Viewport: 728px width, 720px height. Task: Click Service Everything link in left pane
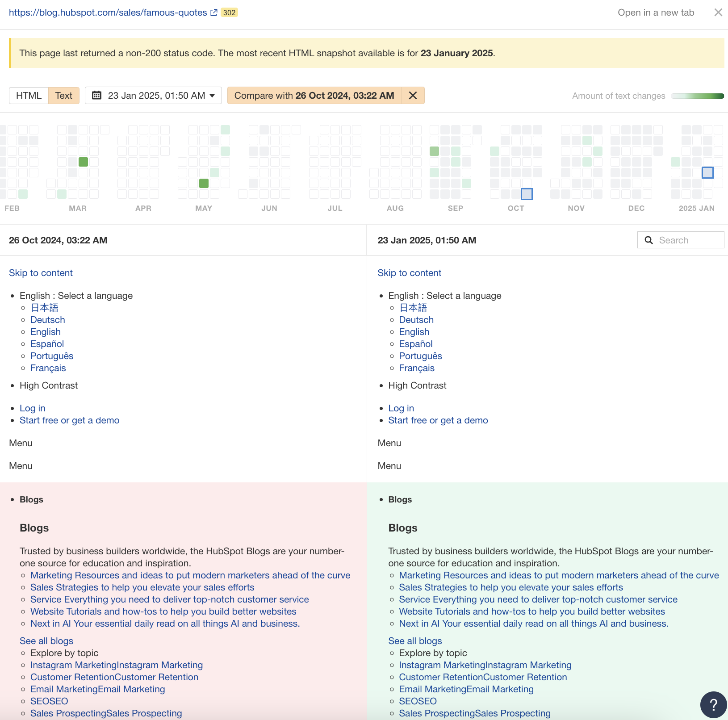coord(170,599)
